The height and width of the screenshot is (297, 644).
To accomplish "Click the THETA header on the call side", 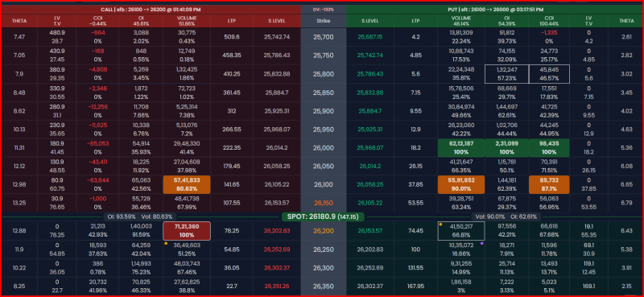I will point(19,21).
